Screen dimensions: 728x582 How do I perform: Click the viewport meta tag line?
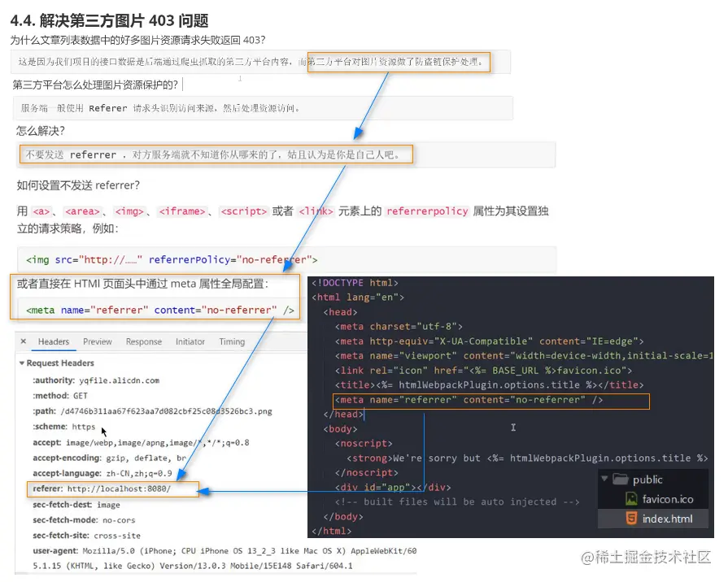click(x=524, y=355)
